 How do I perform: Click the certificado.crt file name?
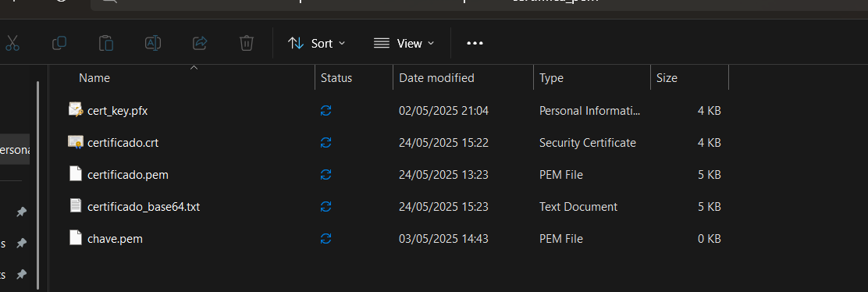point(123,143)
